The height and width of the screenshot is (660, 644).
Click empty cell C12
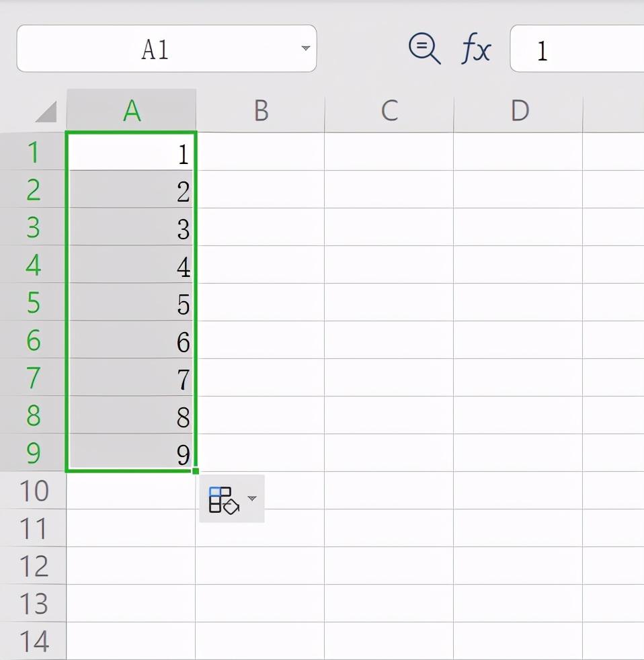389,567
